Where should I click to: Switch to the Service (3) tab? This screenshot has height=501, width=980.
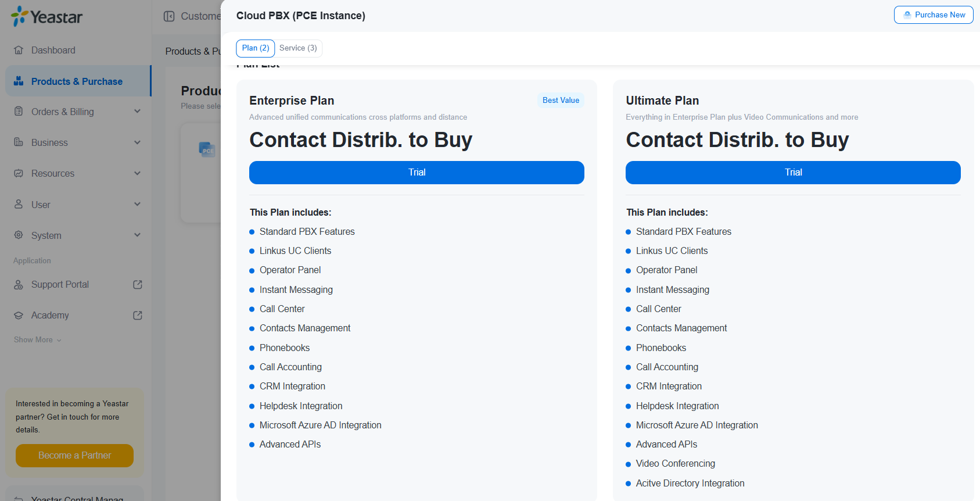pos(298,48)
